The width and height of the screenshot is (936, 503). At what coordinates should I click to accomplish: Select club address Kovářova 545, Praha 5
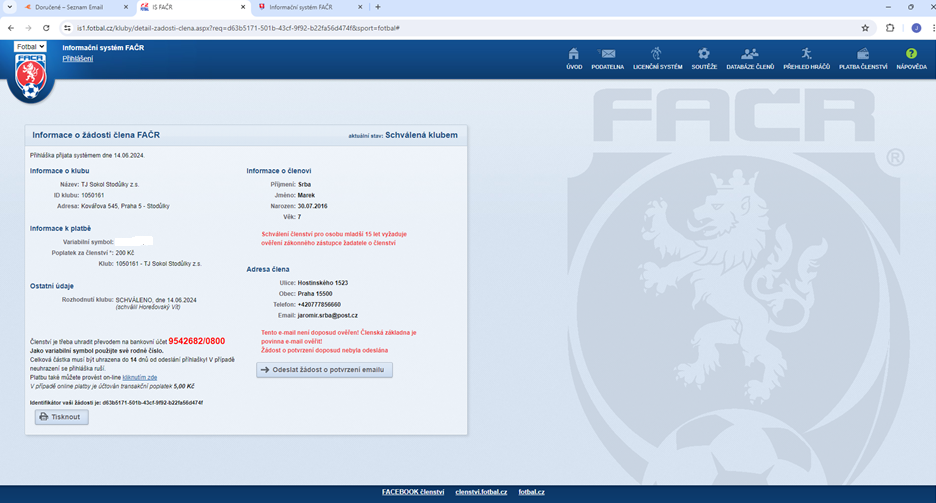pyautogui.click(x=125, y=206)
